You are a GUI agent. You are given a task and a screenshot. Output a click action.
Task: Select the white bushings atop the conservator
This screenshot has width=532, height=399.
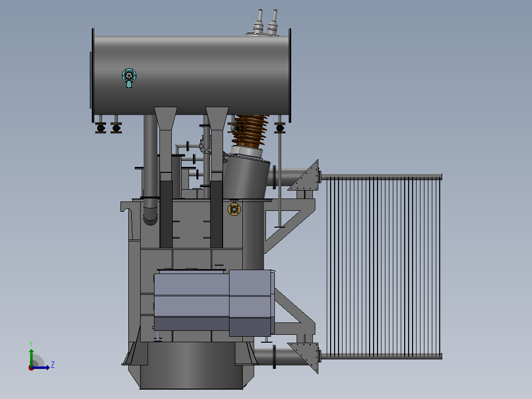[266, 23]
